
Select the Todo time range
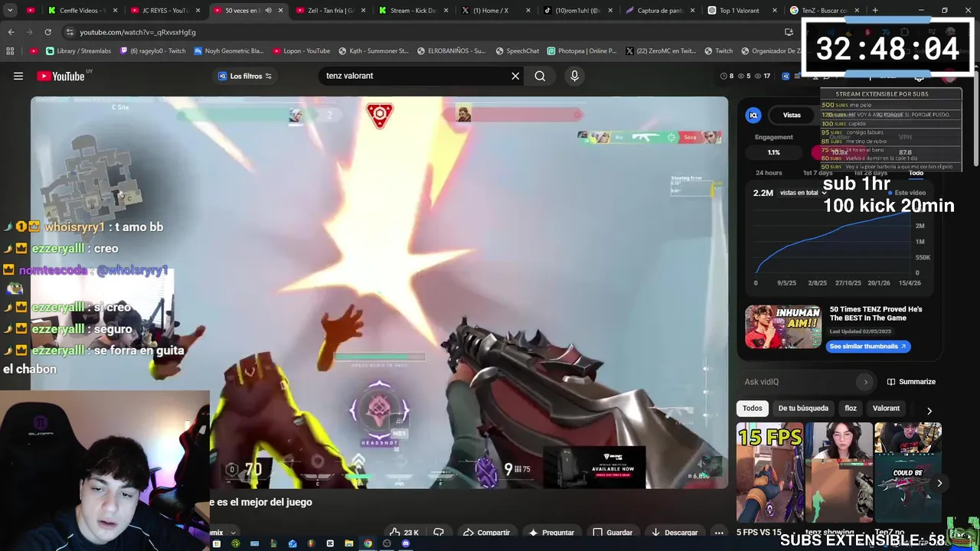(x=916, y=173)
